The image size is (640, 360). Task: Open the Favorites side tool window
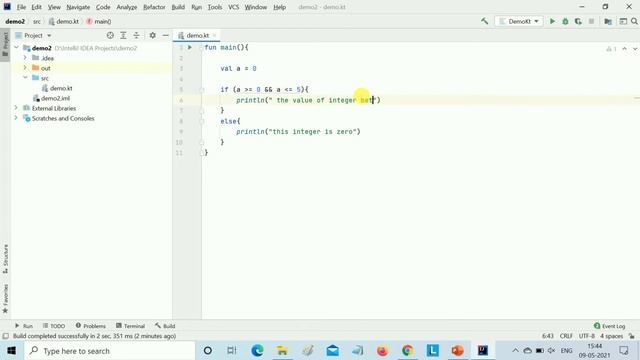pyautogui.click(x=5, y=299)
